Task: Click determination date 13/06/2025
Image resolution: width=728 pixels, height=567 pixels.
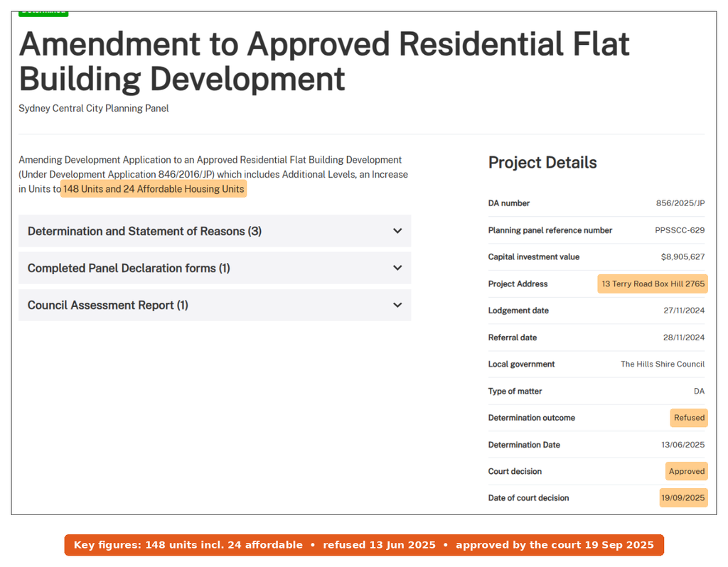Action: point(683,445)
